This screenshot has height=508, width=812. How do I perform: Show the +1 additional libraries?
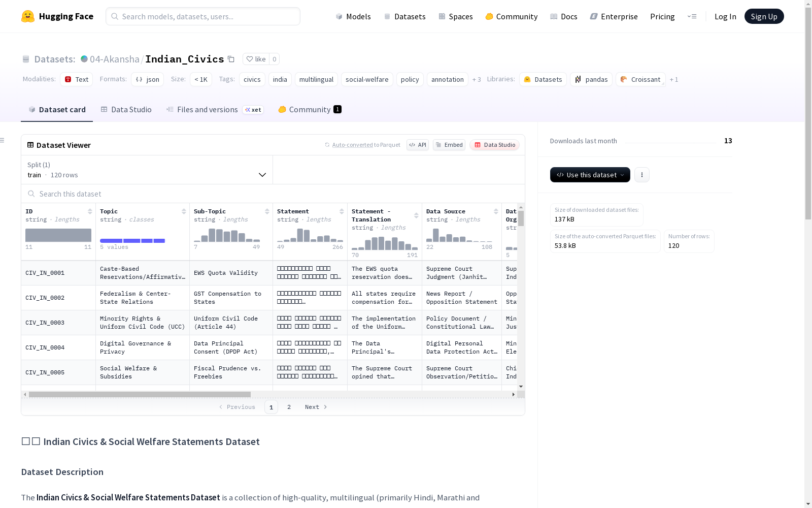click(674, 79)
